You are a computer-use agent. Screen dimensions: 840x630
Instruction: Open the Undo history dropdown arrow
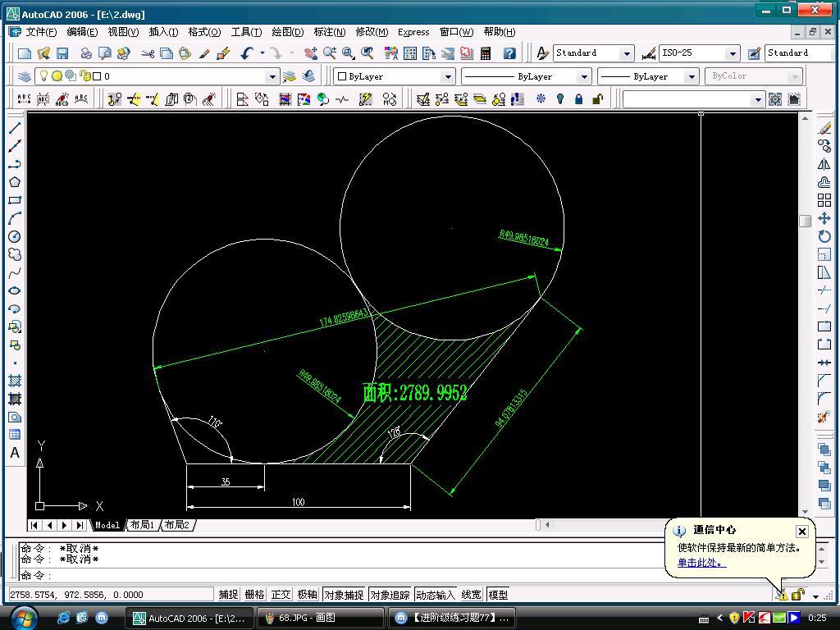[x=262, y=53]
